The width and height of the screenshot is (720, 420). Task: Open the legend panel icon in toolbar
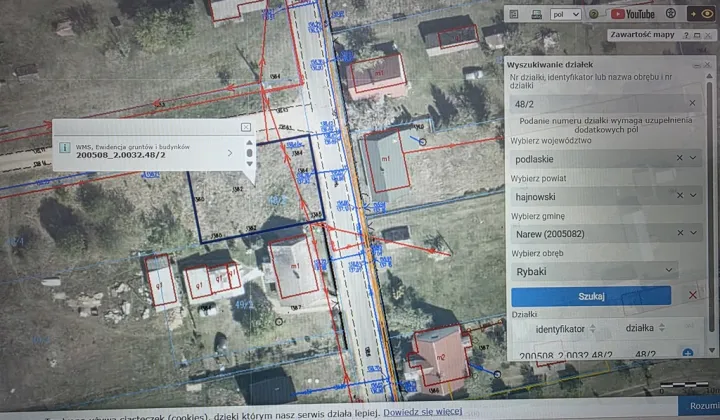(x=514, y=14)
